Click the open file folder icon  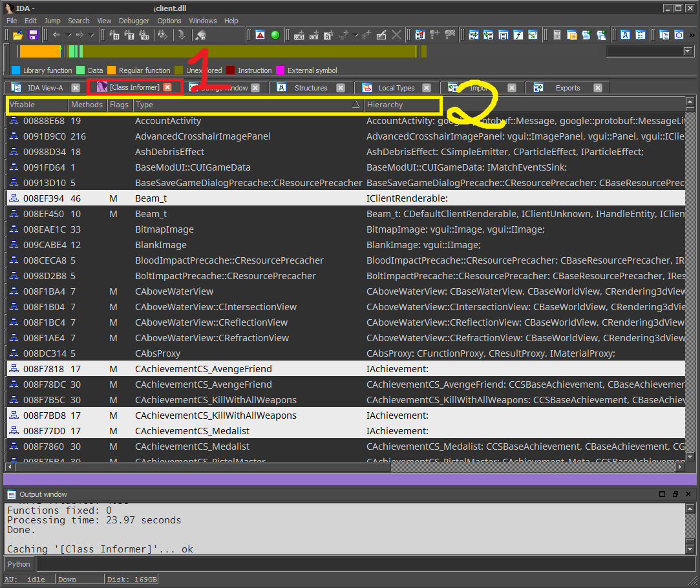click(x=18, y=36)
